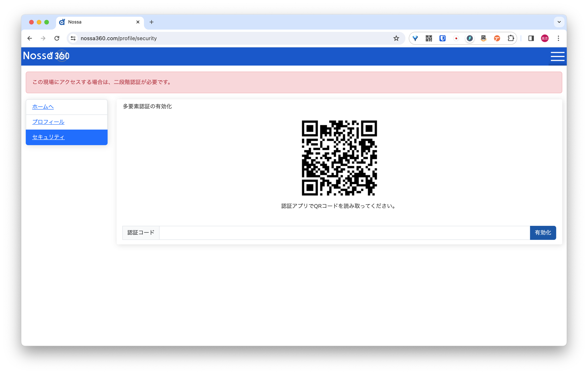Click the browser back arrow
Screen dimensions: 588x374
click(30, 38)
